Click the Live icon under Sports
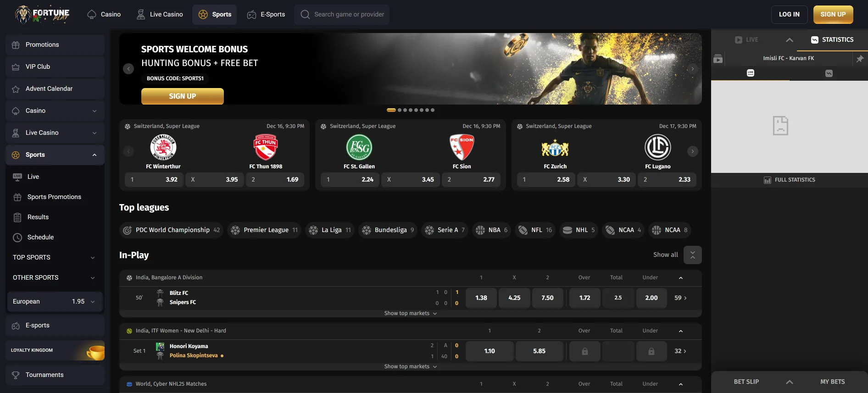Image resolution: width=868 pixels, height=393 pixels. (x=17, y=177)
